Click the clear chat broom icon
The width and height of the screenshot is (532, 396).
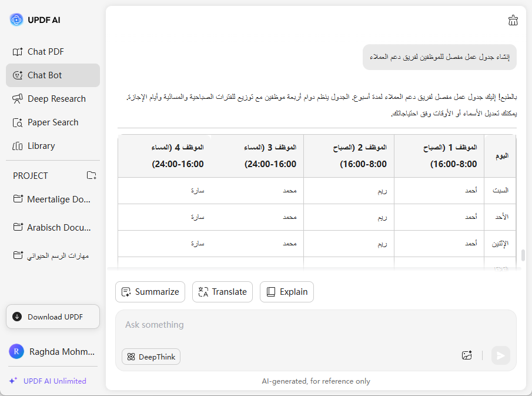[x=513, y=21]
